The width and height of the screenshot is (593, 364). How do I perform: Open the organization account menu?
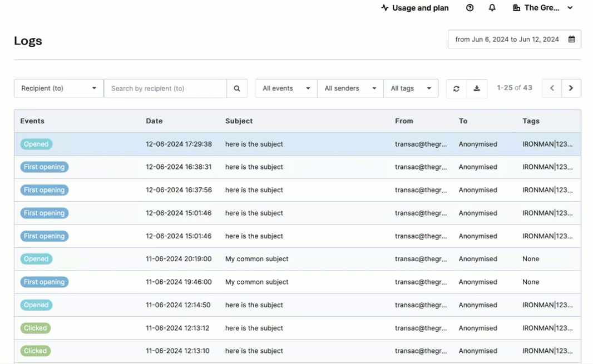click(x=542, y=8)
